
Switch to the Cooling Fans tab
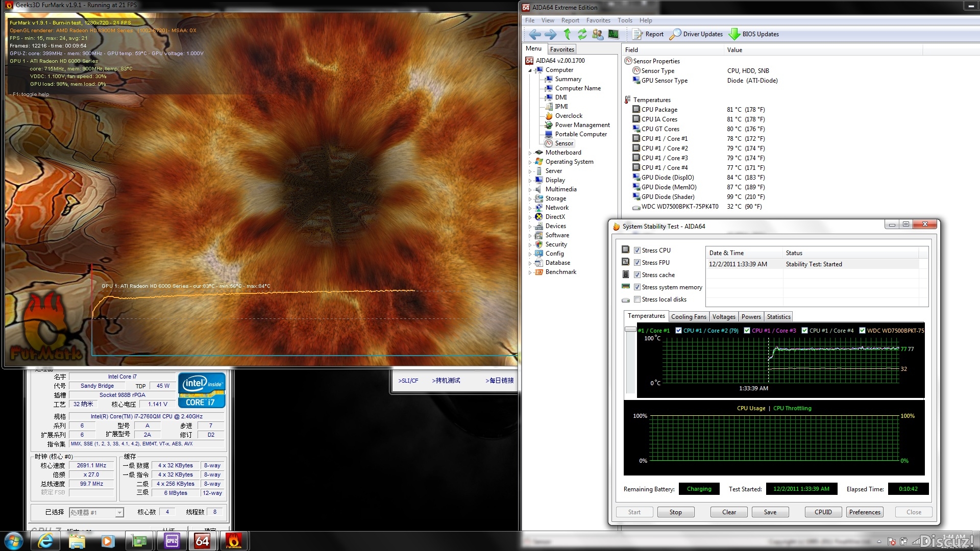point(689,317)
